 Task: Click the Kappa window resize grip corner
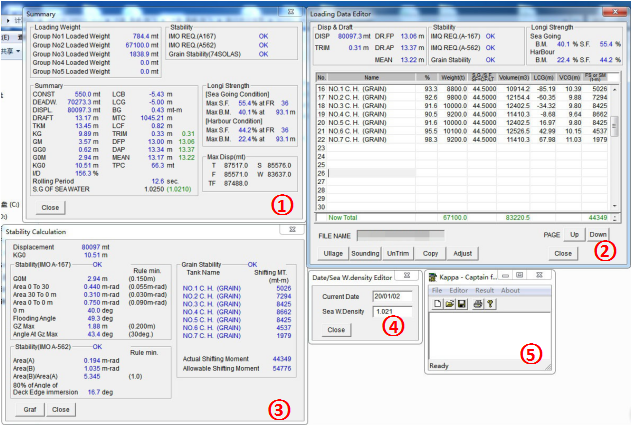[548, 367]
